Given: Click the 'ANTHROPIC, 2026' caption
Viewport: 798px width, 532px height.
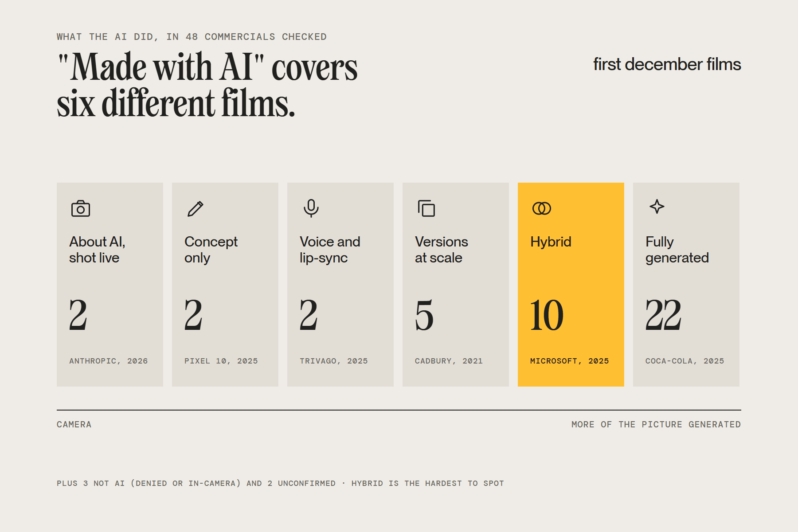Looking at the screenshot, I should 108,361.
